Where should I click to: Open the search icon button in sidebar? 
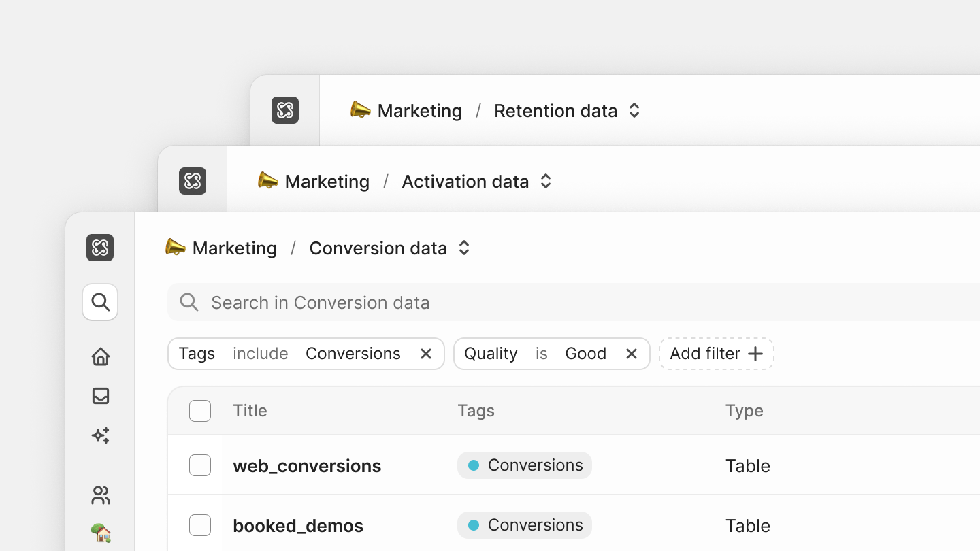100,302
